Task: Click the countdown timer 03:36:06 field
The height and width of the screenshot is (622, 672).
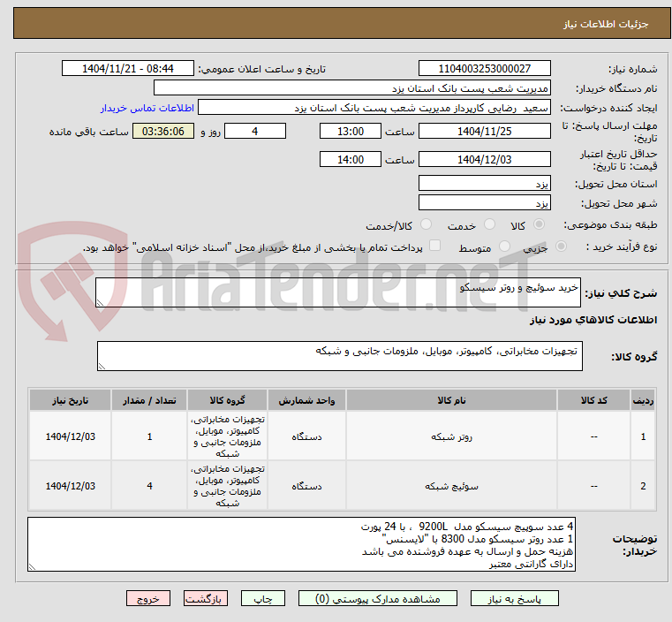Action: 163,131
